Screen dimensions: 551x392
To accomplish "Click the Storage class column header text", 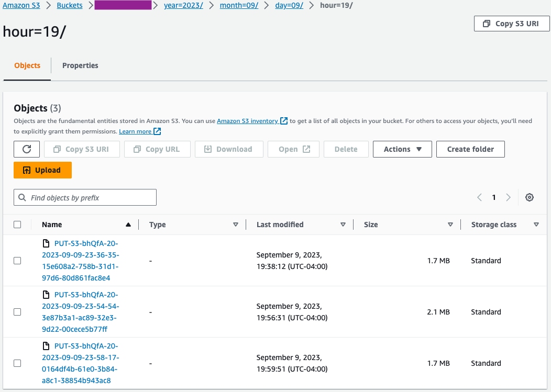I will (494, 225).
